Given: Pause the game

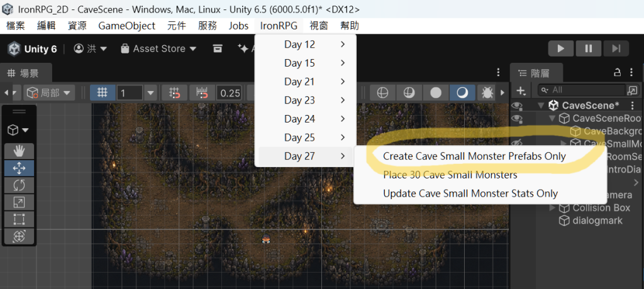Looking at the screenshot, I should tap(588, 48).
